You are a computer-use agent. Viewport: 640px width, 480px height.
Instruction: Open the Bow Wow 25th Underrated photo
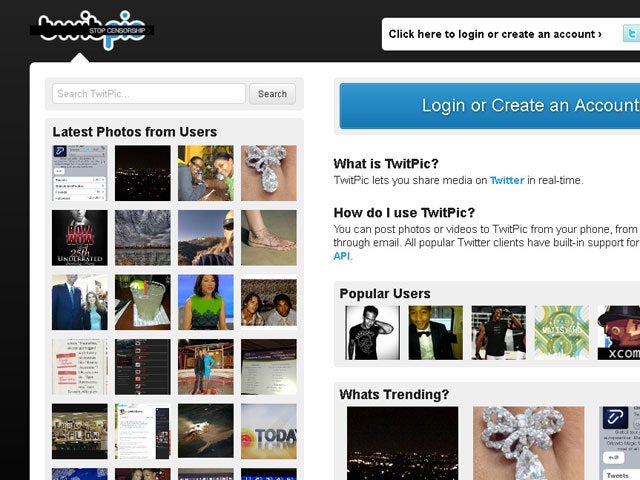[x=80, y=238]
